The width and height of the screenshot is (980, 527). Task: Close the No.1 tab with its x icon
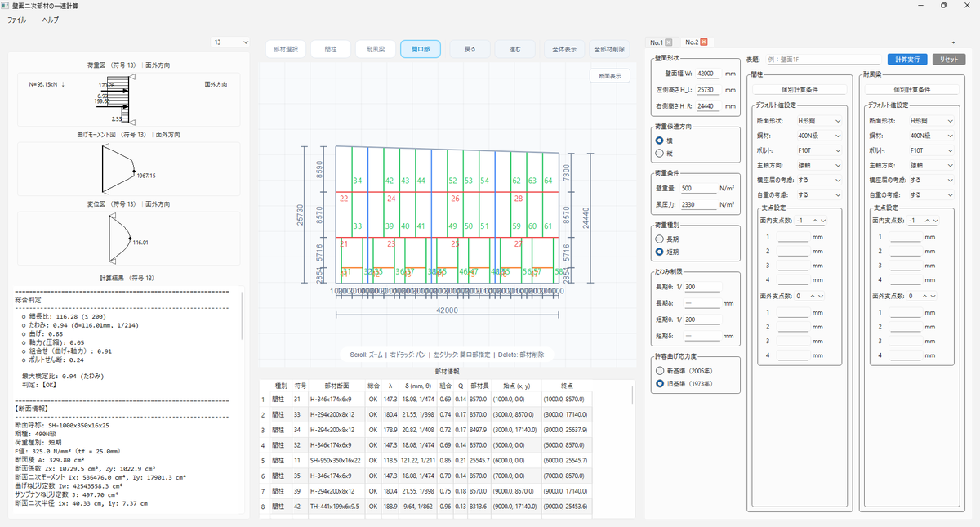pyautogui.click(x=669, y=42)
